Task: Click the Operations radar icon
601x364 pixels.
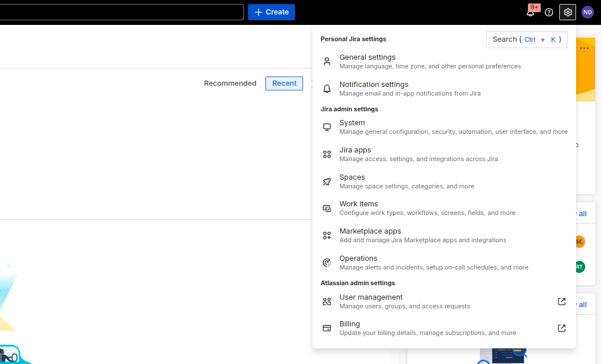Action: 327,263
